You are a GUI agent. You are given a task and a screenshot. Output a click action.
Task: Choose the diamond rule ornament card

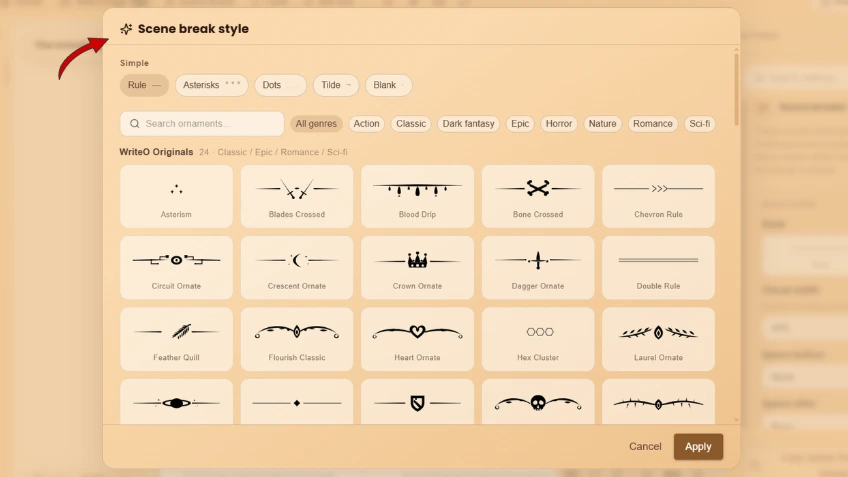[297, 402]
